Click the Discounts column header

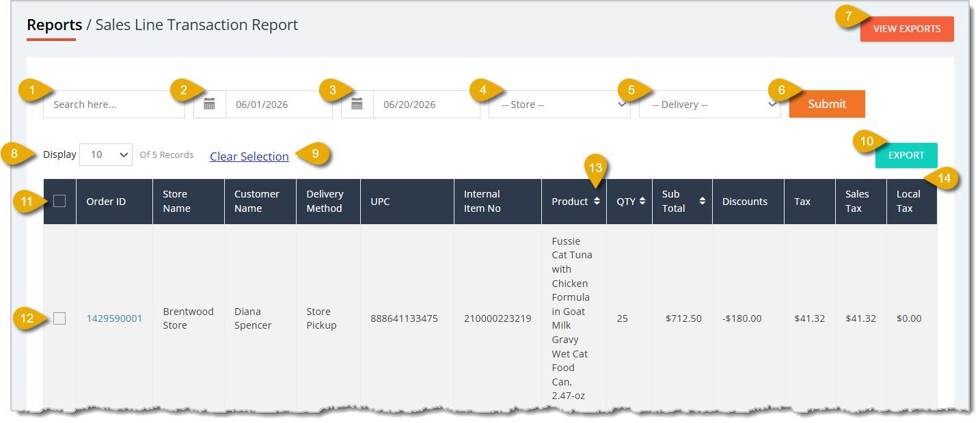(748, 202)
